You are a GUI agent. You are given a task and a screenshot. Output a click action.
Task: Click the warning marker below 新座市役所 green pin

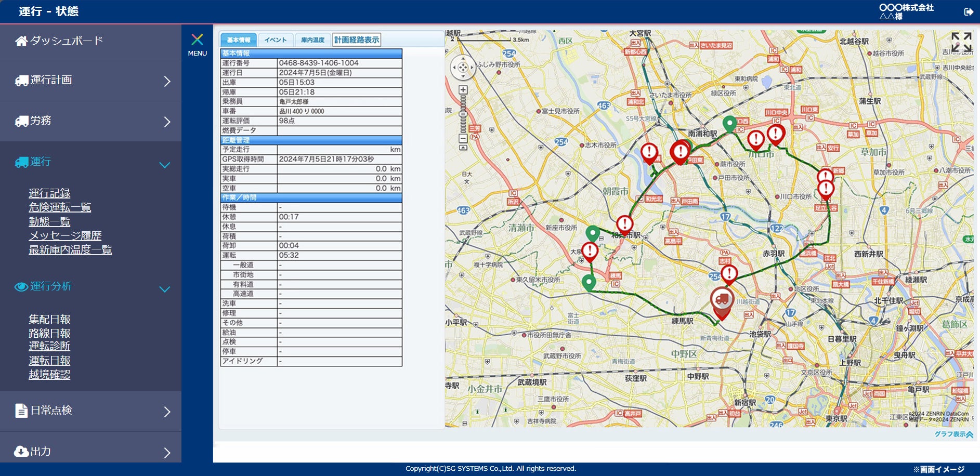[x=590, y=252]
